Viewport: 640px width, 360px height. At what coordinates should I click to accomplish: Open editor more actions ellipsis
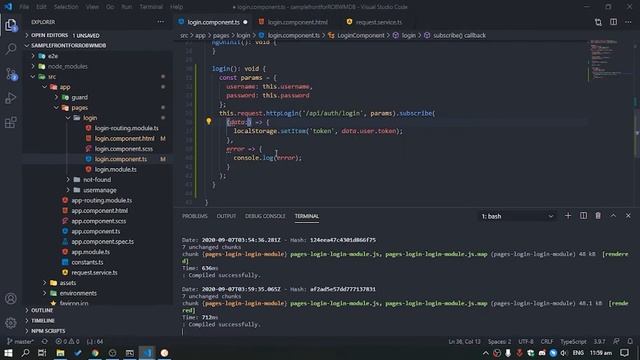[629, 22]
